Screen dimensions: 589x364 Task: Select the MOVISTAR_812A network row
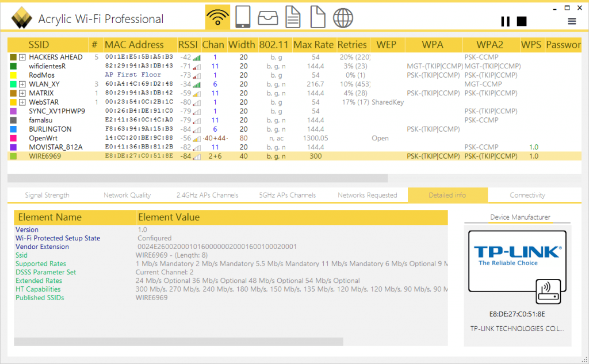point(294,147)
